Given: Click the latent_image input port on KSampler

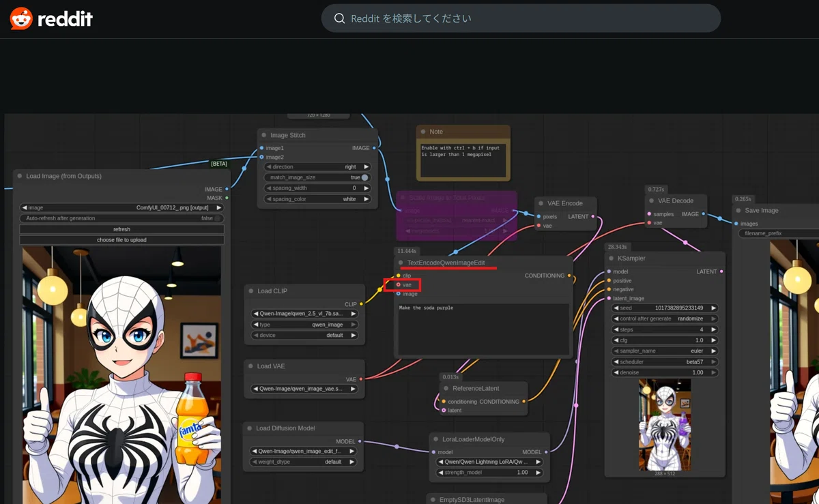Looking at the screenshot, I should point(609,298).
